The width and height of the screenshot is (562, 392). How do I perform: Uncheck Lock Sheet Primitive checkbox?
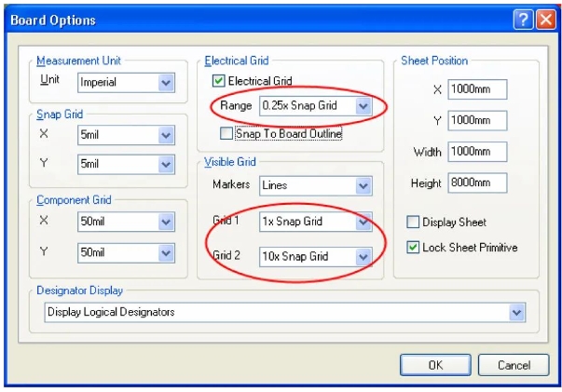(x=414, y=247)
